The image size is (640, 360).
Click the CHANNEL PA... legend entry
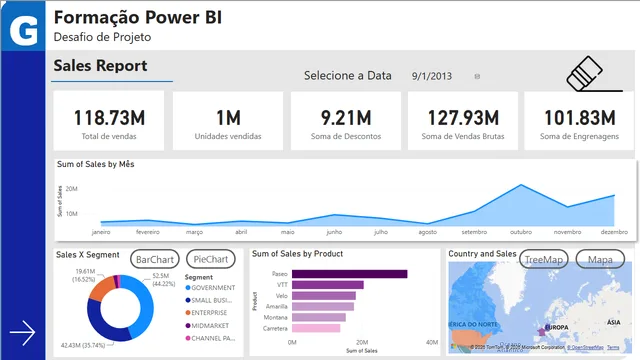pyautogui.click(x=210, y=338)
